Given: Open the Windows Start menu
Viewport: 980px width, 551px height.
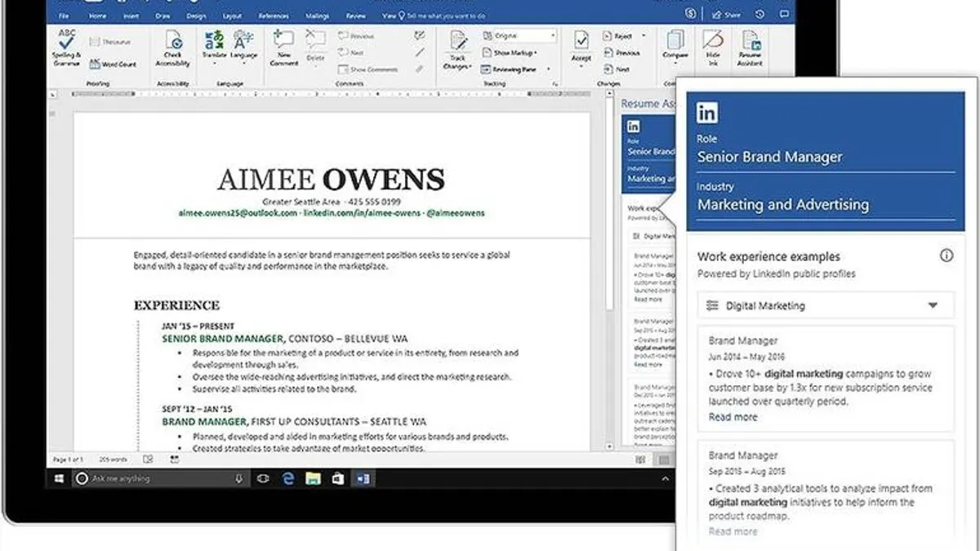Looking at the screenshot, I should pyautogui.click(x=60, y=479).
